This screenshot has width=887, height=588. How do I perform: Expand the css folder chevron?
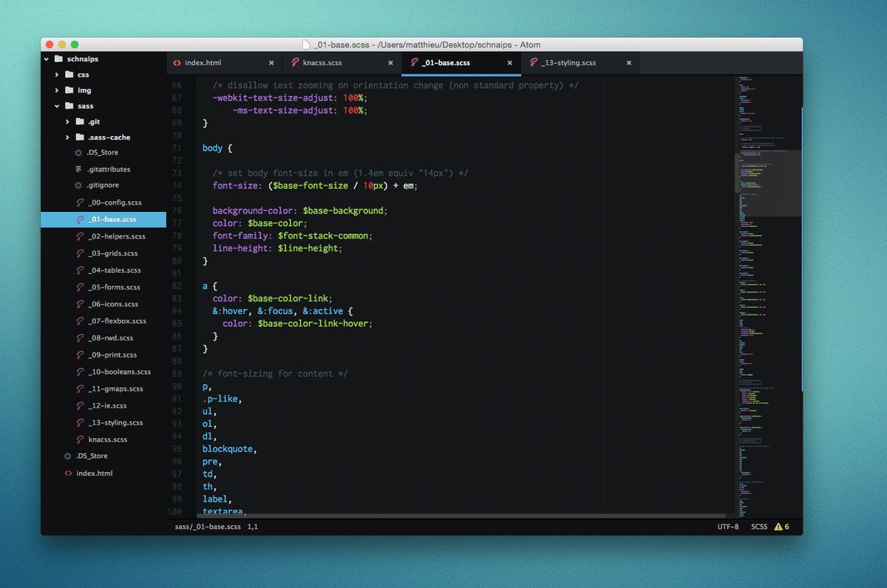(x=57, y=75)
